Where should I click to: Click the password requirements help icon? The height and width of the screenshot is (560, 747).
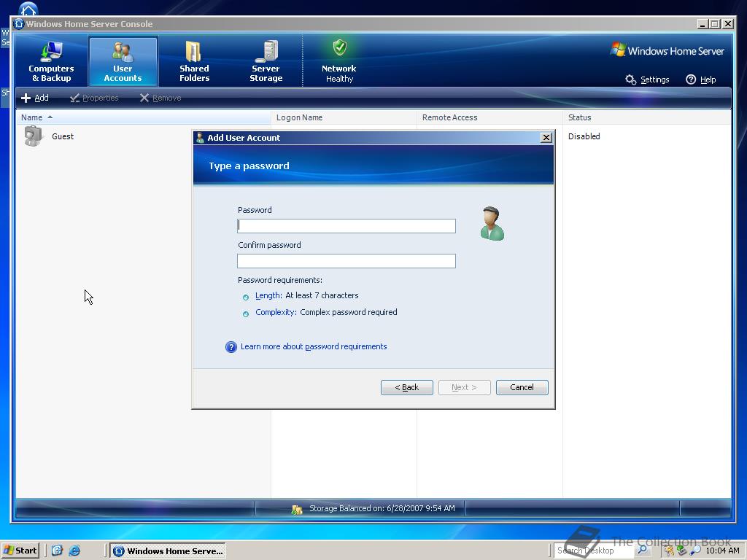(231, 346)
